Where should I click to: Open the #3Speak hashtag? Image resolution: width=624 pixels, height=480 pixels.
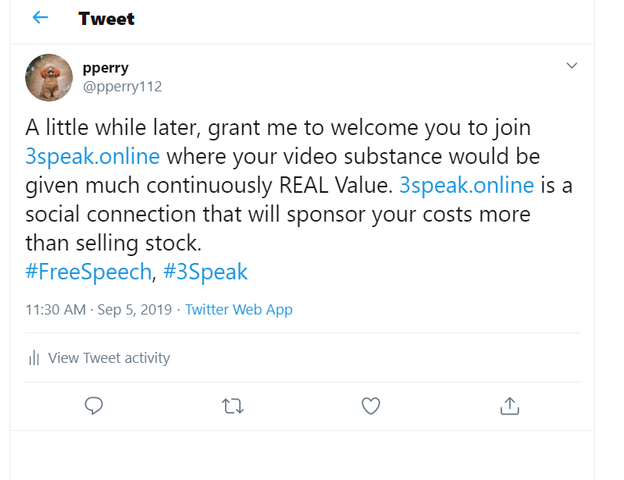pyautogui.click(x=206, y=271)
